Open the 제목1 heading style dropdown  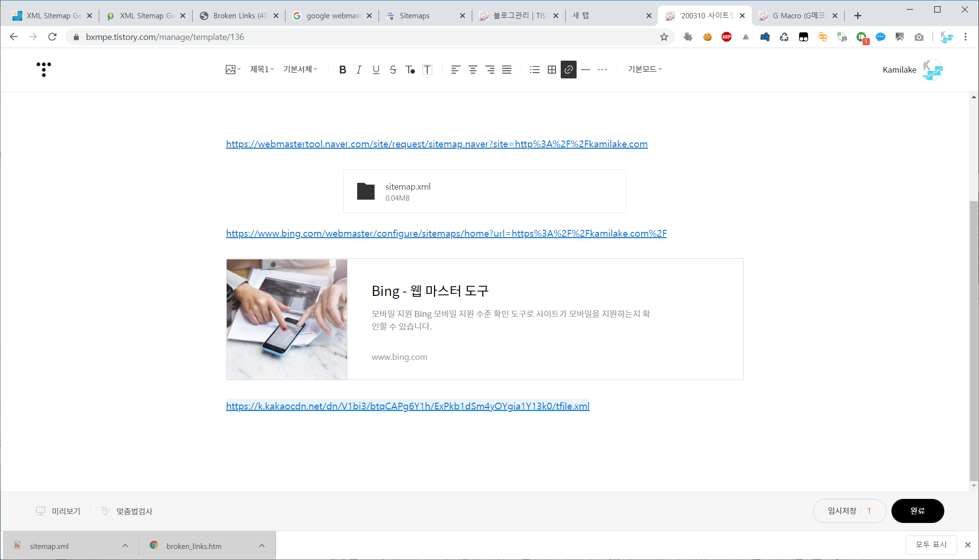click(x=262, y=69)
